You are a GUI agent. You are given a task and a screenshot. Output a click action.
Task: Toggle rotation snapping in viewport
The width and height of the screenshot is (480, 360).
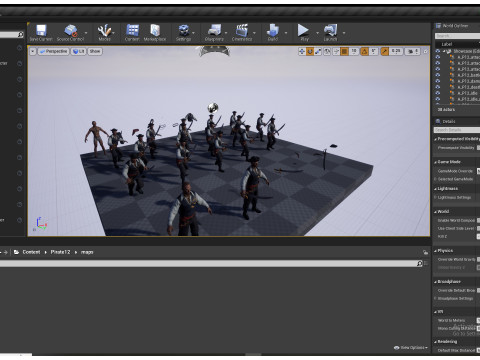tap(365, 51)
